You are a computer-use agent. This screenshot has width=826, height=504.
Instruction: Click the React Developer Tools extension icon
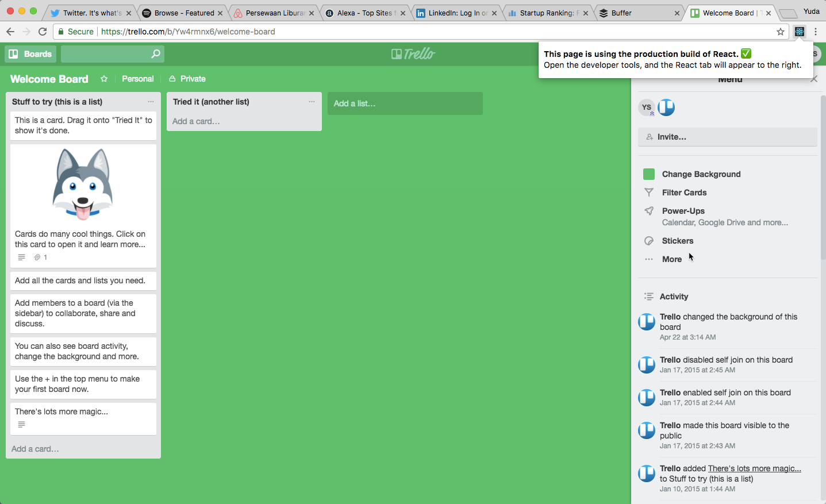(x=800, y=32)
